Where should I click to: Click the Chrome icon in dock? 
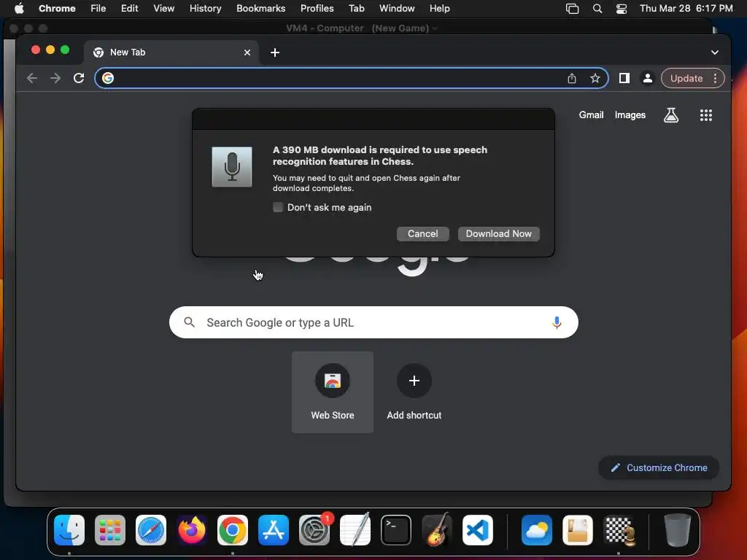click(233, 530)
